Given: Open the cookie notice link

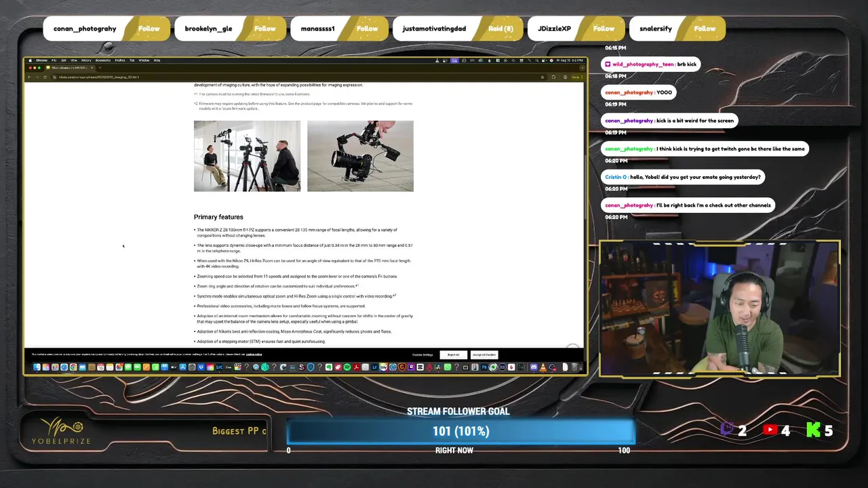Looking at the screenshot, I should click(x=254, y=354).
